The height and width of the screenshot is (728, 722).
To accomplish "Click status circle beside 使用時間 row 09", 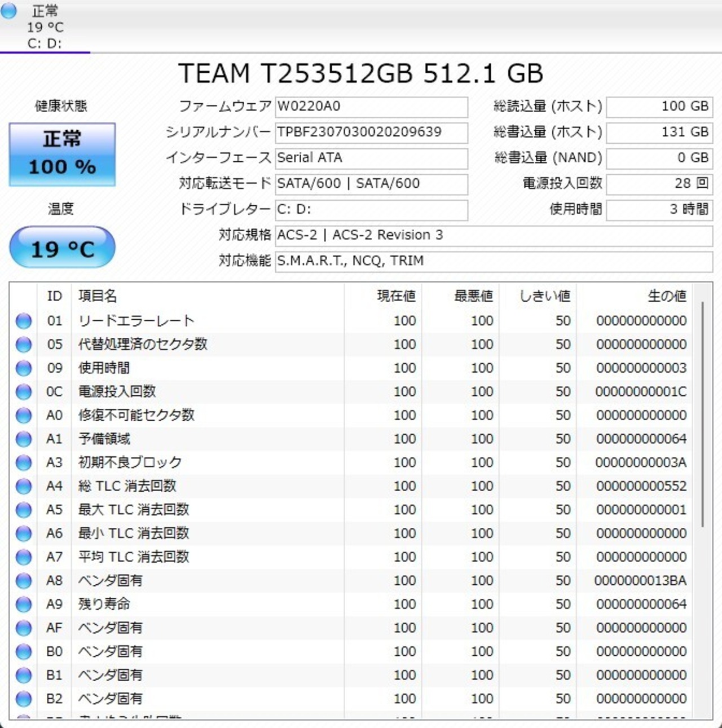I will point(24,368).
